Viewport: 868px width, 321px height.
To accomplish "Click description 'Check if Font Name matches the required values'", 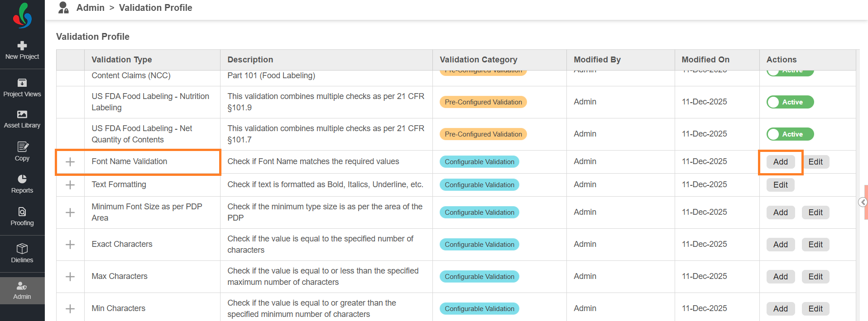I will point(313,161).
